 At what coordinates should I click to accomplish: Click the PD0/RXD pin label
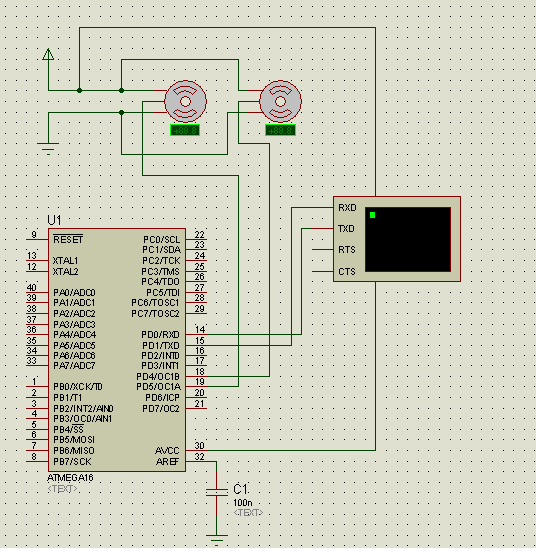tap(160, 334)
